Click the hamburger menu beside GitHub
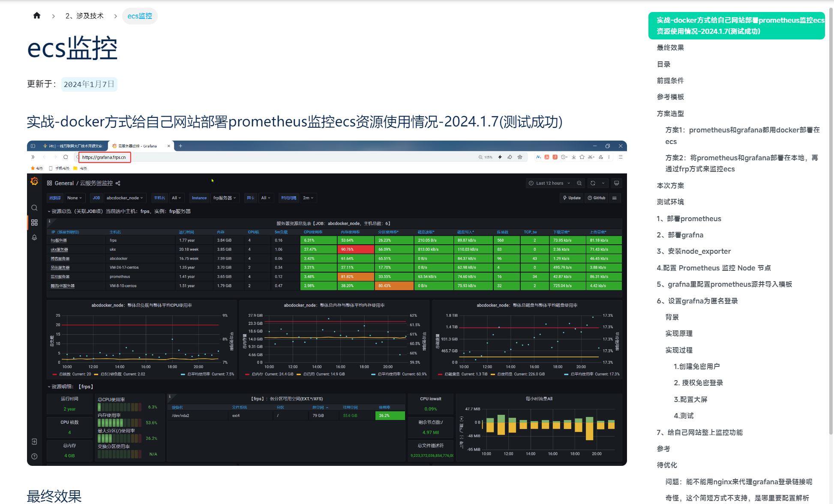The image size is (834, 504). click(x=615, y=198)
